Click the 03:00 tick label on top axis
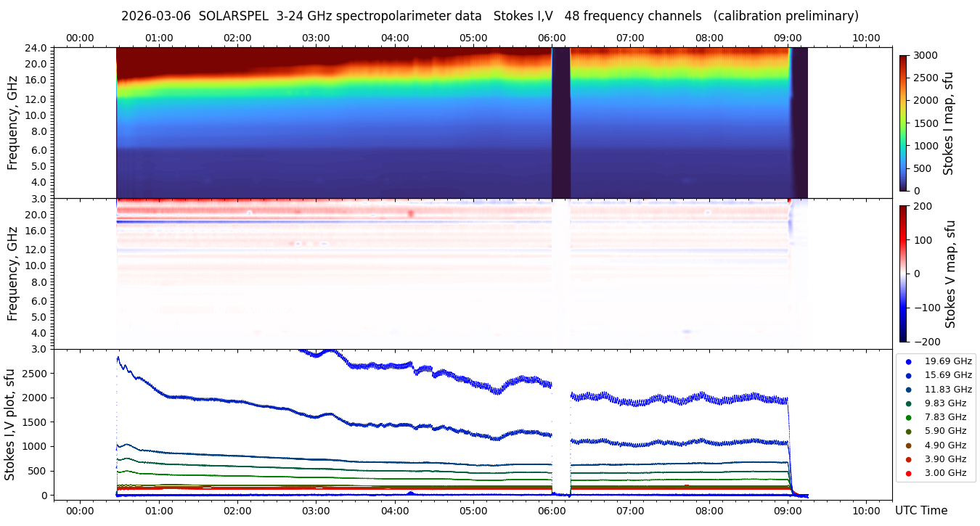The width and height of the screenshot is (980, 526). 316,38
